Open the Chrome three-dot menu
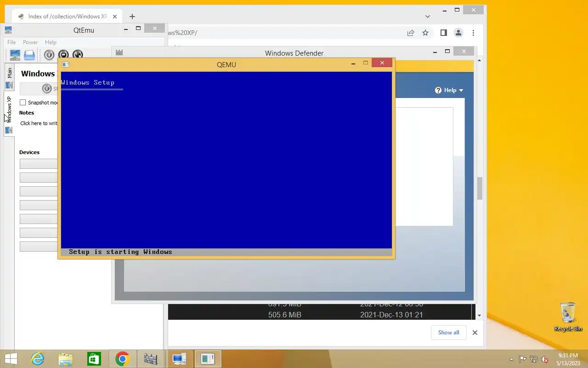Image resolution: width=588 pixels, height=368 pixels. click(473, 33)
